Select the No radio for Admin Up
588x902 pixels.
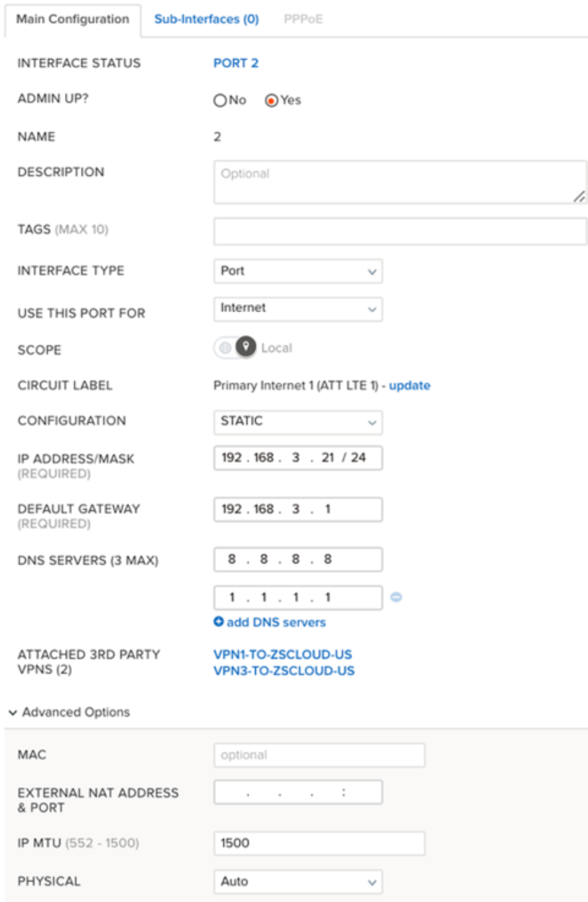coord(219,101)
